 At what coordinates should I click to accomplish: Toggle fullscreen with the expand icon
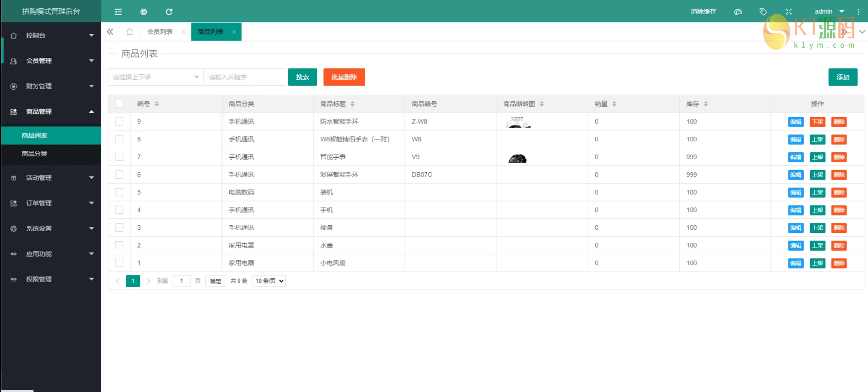(x=789, y=12)
